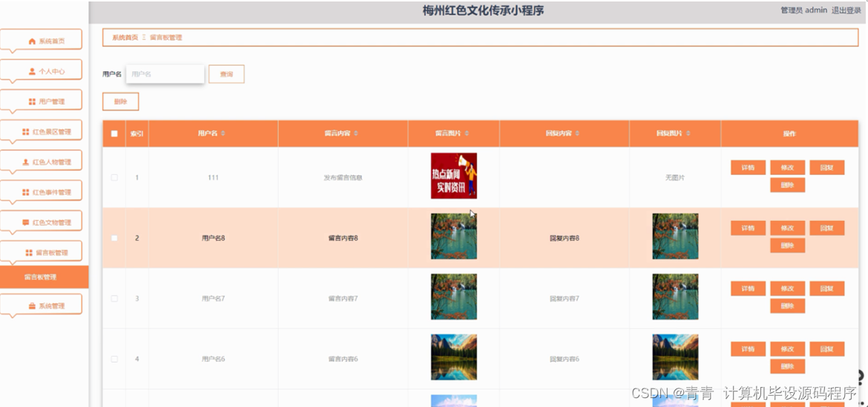Click 回复 for user 111

[x=827, y=168]
